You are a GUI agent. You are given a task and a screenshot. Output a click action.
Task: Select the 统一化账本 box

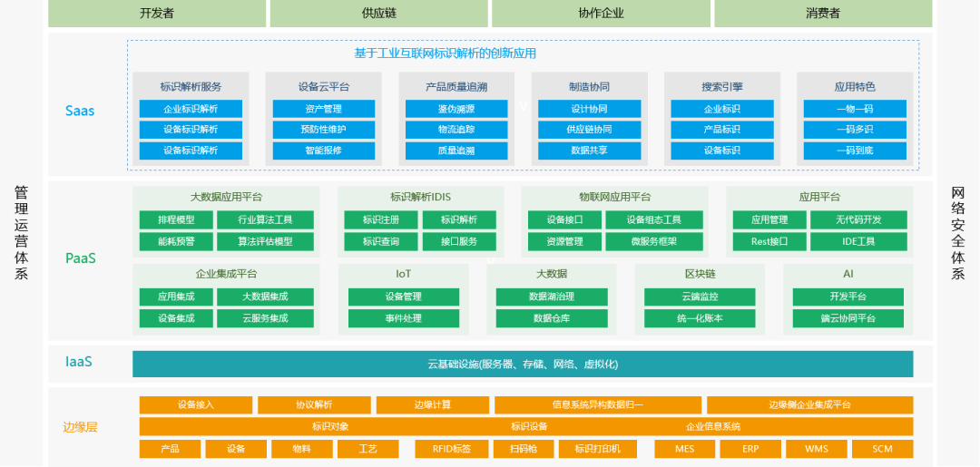tap(700, 318)
